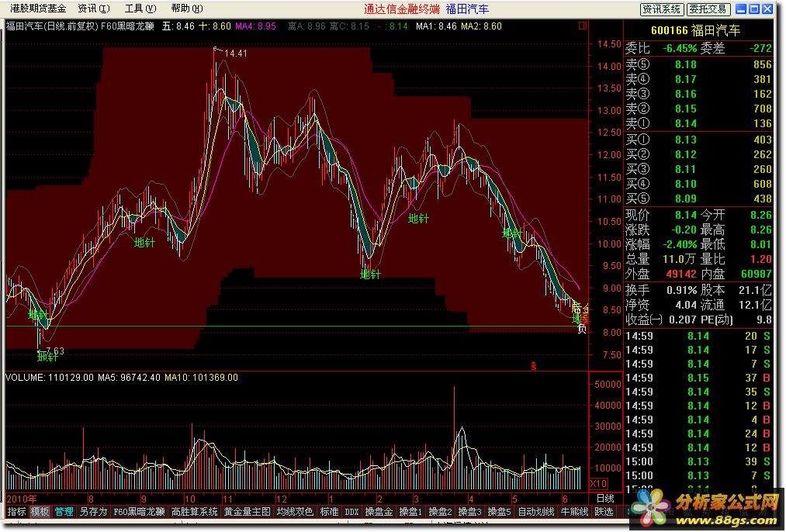Click the 600166 福田汽车 stock title
Screen dimensions: 786x532
(695, 30)
